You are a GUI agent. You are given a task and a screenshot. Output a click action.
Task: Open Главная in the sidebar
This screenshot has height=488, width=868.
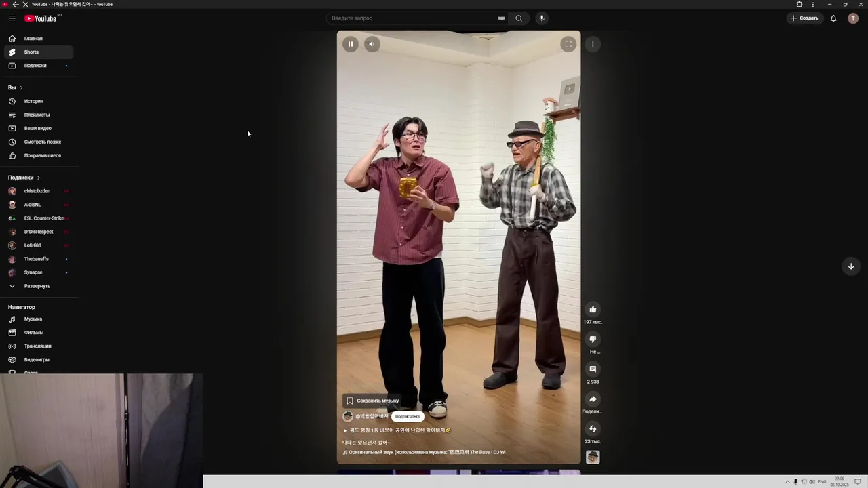click(x=39, y=39)
